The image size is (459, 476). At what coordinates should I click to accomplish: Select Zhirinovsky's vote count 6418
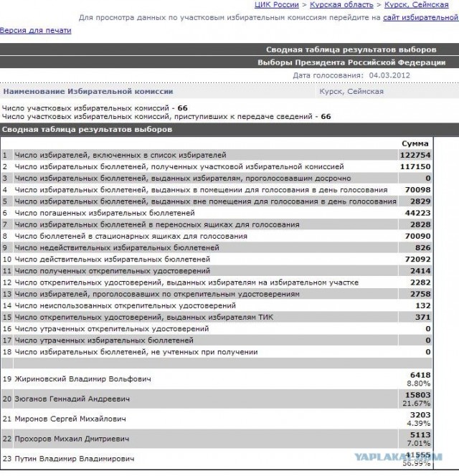[x=420, y=375]
